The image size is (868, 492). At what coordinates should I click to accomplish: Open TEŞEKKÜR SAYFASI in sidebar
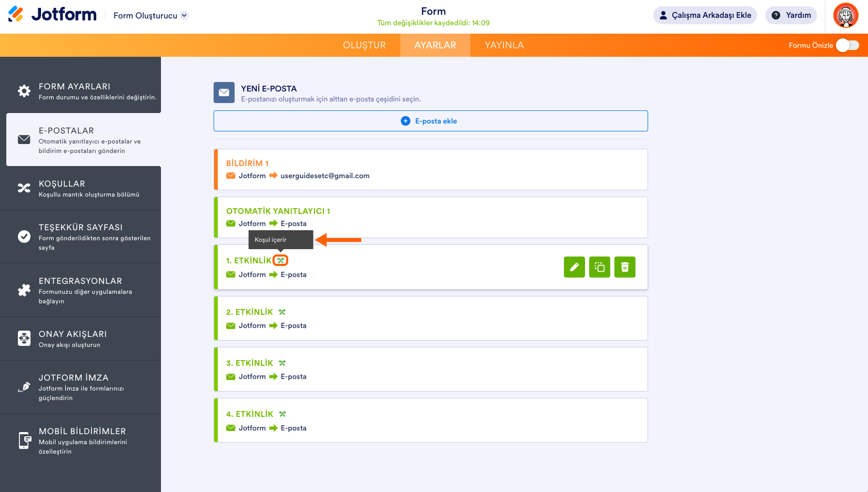80,237
